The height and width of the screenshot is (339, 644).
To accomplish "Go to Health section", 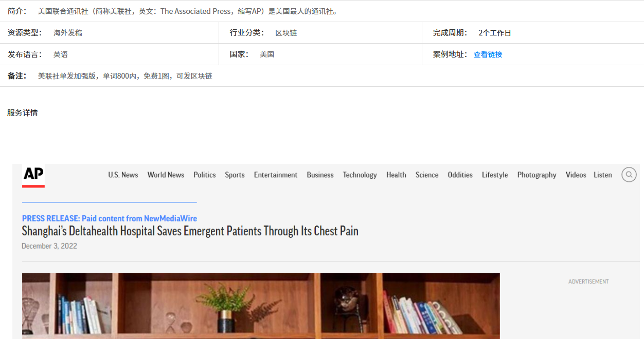I will 396,175.
